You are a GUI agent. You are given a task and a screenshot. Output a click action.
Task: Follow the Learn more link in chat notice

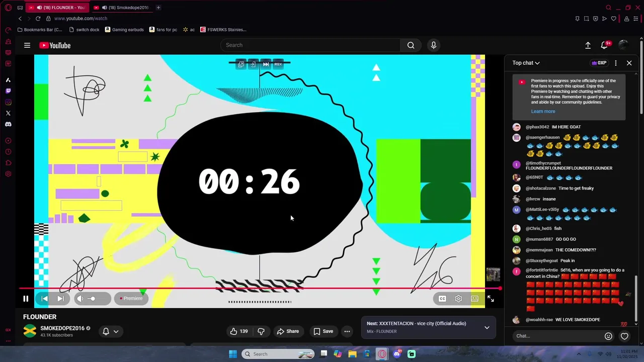543,112
